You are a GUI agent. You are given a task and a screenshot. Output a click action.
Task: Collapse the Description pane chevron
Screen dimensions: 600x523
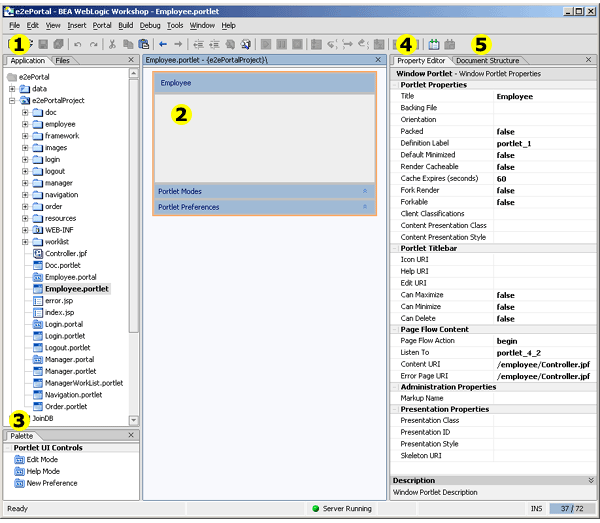(591, 480)
